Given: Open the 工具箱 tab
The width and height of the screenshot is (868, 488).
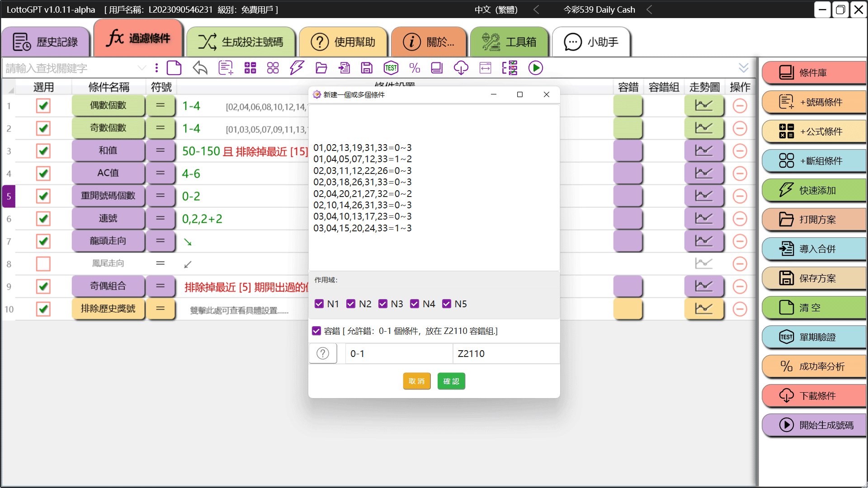Looking at the screenshot, I should tap(509, 42).
